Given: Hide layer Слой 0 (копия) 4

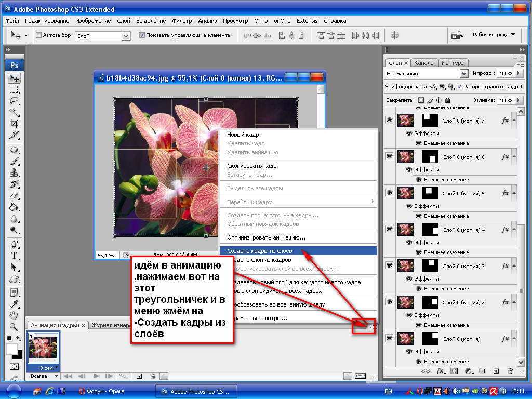Looking at the screenshot, I should [389, 229].
